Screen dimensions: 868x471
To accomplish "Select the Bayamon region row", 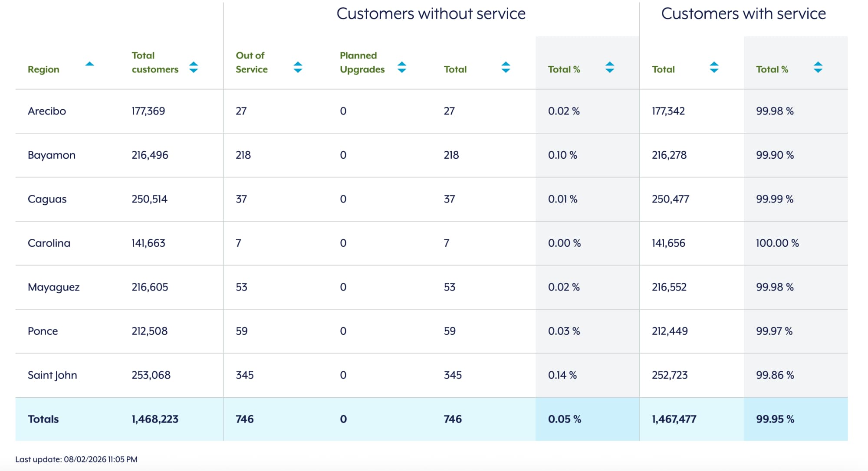I will 52,155.
